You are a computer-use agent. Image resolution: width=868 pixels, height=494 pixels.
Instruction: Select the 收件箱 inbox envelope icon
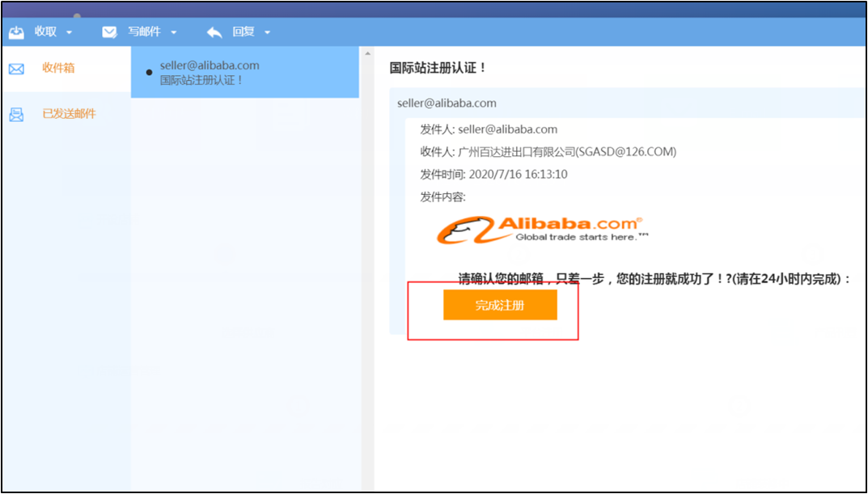tap(16, 69)
